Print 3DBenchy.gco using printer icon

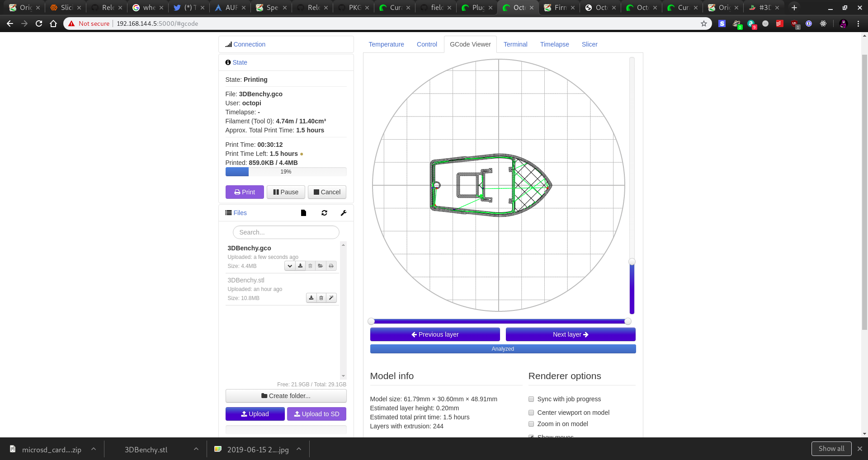click(331, 266)
